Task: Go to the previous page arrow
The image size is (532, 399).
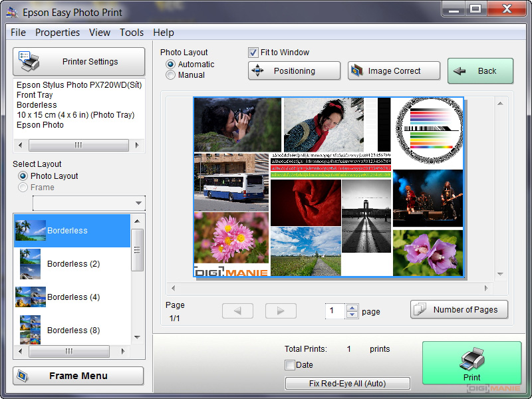Action: [x=237, y=311]
